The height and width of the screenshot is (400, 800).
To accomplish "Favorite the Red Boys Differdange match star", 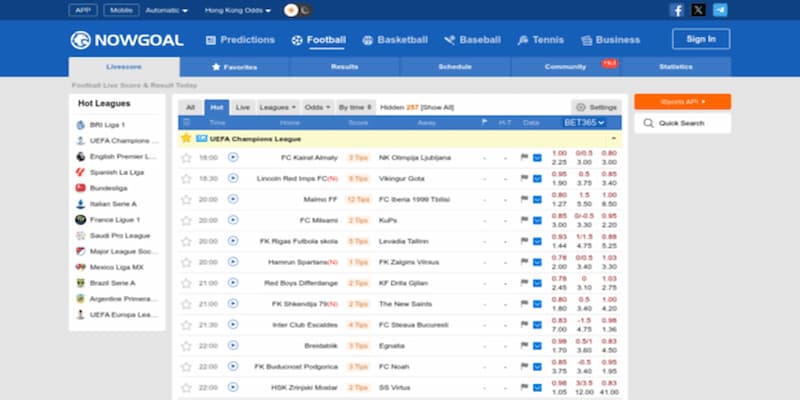I will point(186,284).
